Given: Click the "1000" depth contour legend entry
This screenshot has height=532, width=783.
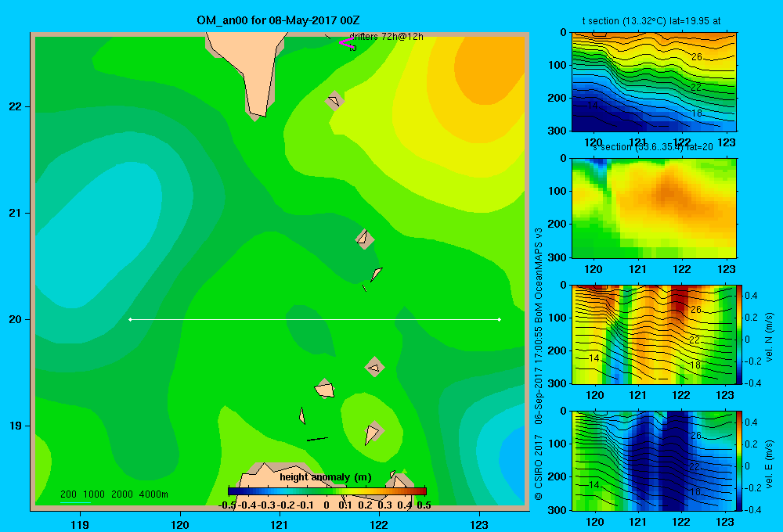Looking at the screenshot, I should (94, 494).
